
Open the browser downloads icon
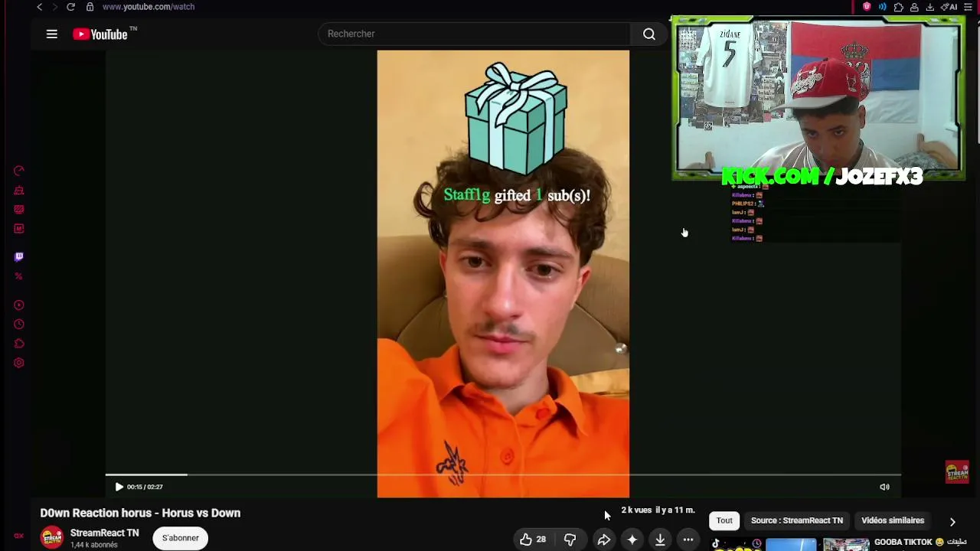point(930,7)
